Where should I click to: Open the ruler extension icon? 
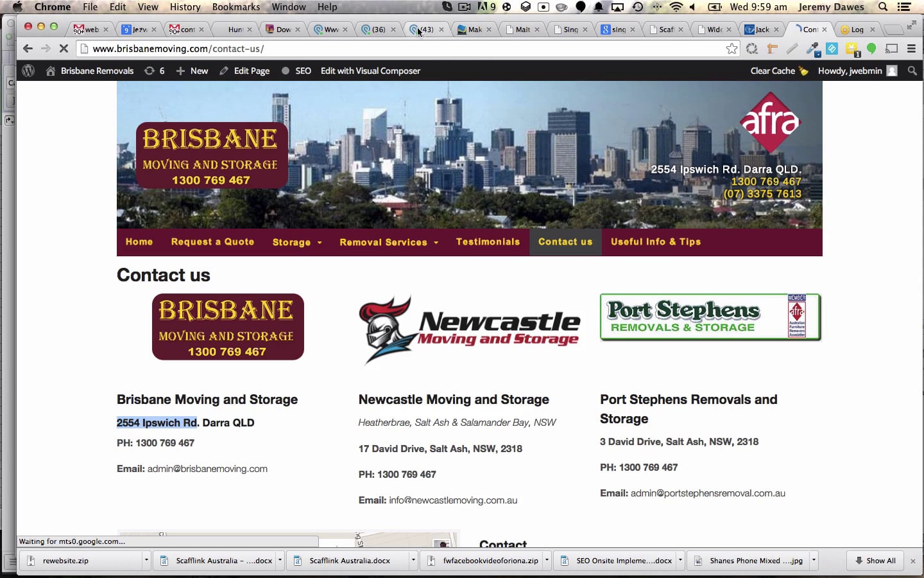773,49
